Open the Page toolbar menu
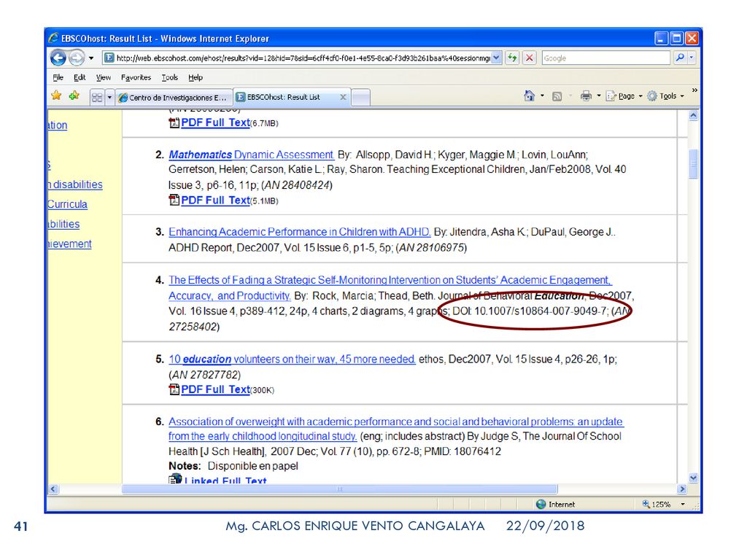This screenshot has width=747, height=560. (624, 96)
